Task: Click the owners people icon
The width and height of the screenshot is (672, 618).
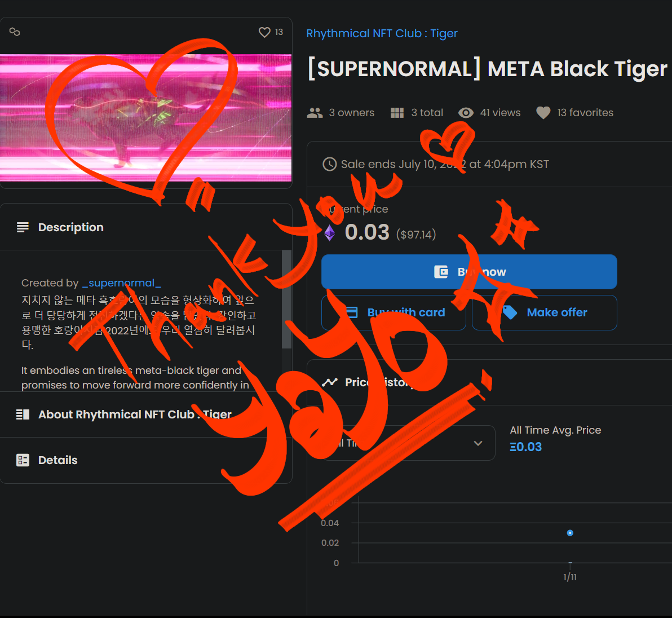Action: (315, 113)
